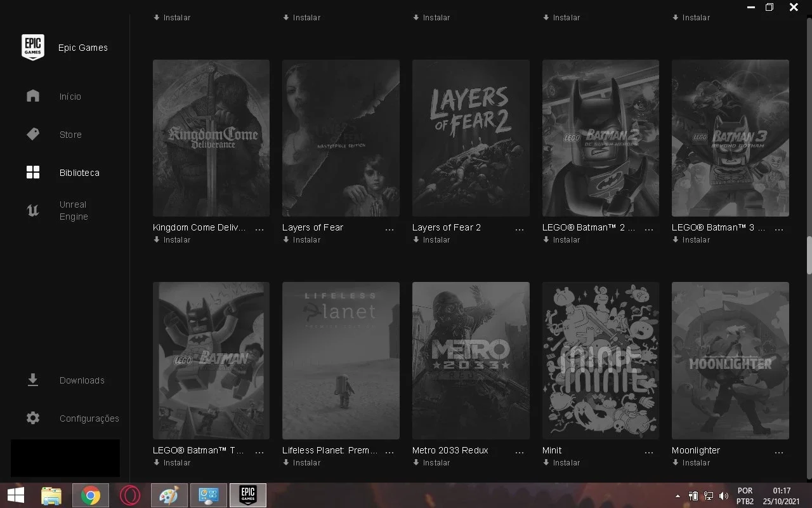Expand the options menu for Layers of Fear 2

520,229
